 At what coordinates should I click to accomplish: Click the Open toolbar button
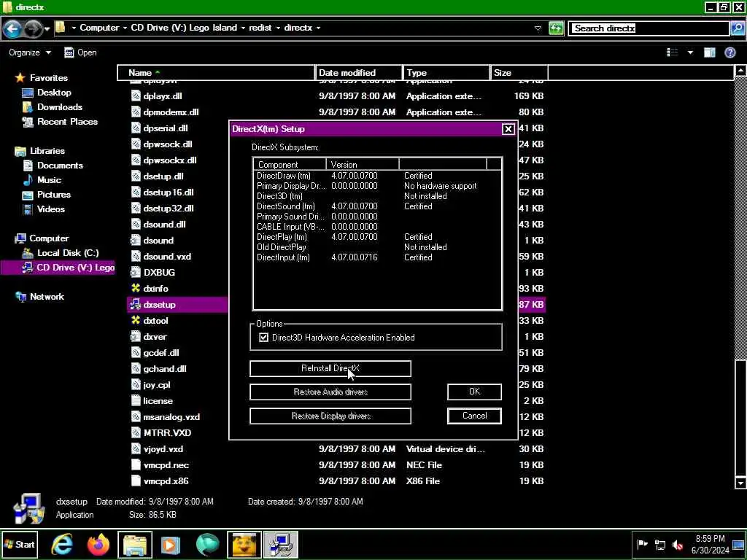pyautogui.click(x=80, y=52)
